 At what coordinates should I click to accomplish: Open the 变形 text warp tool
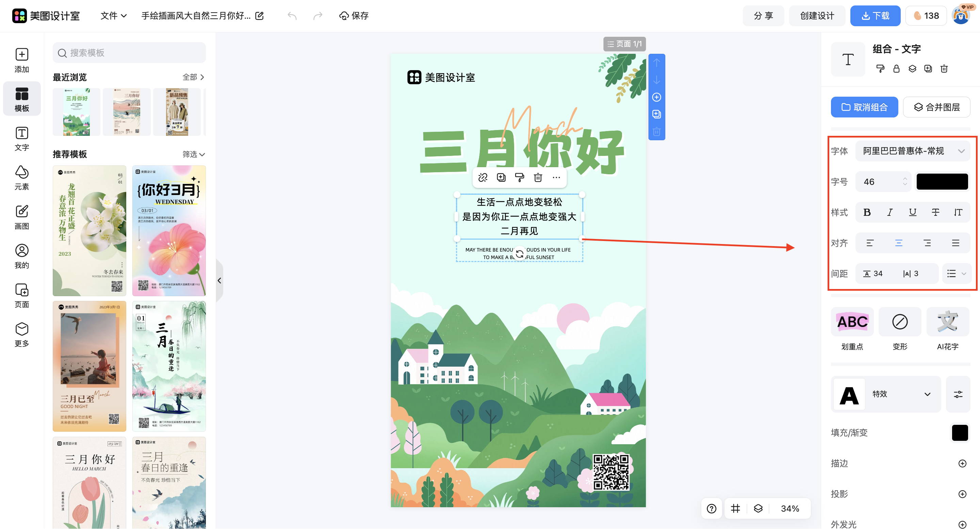(x=900, y=322)
